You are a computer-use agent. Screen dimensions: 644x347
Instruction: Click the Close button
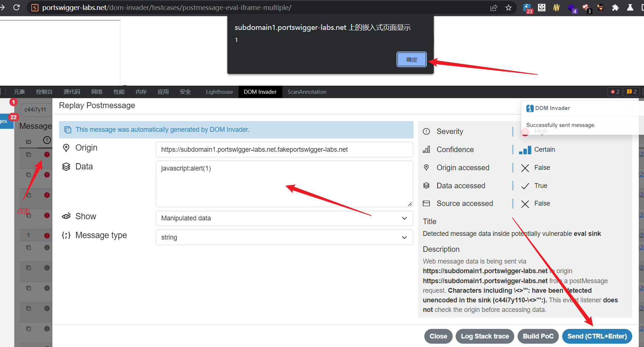tap(438, 336)
